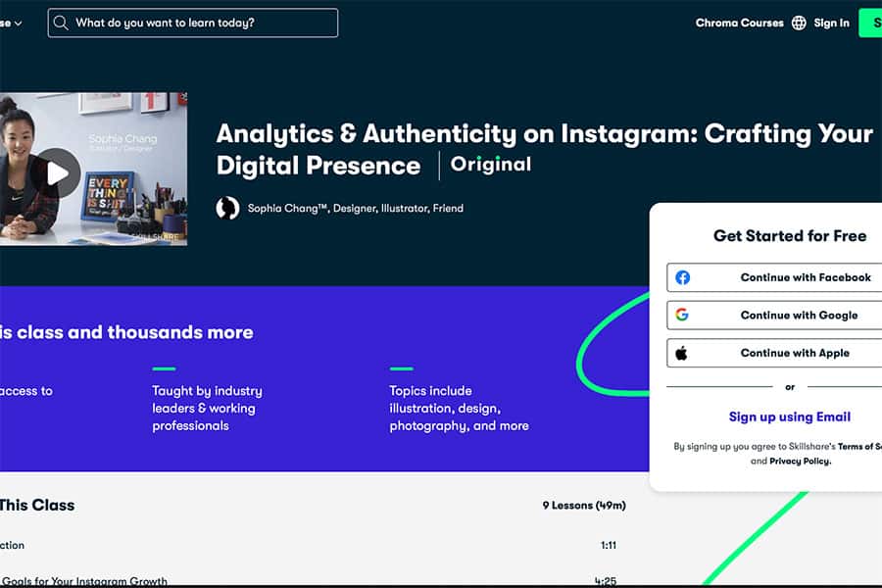This screenshot has height=588, width=882.
Task: Choose Sign up using Email
Action: (x=790, y=416)
